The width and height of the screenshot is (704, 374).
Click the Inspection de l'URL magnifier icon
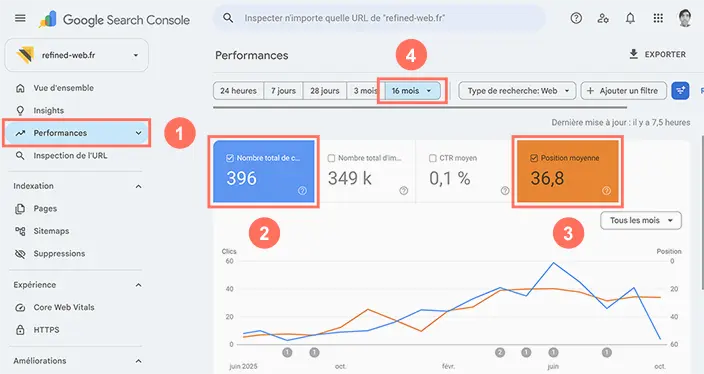tap(20, 155)
